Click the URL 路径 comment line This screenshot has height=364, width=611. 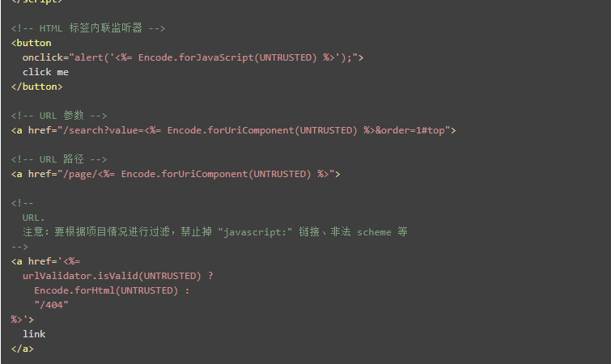[x=59, y=159]
